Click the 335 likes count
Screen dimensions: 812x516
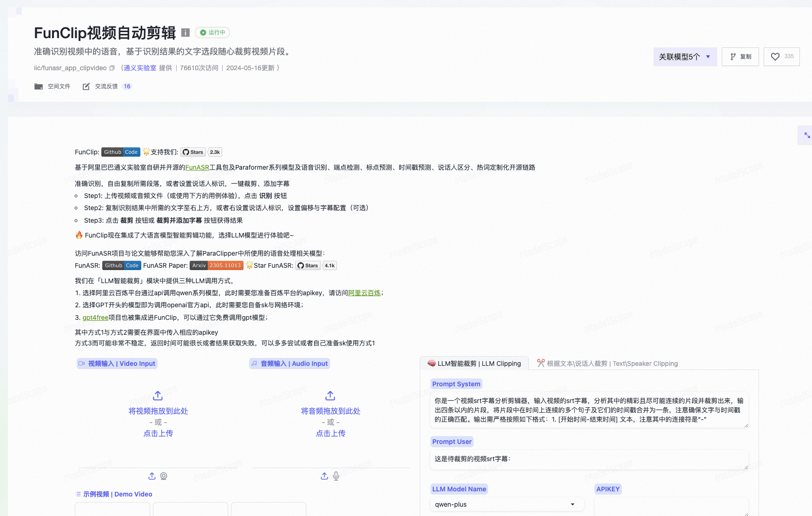[x=789, y=56]
